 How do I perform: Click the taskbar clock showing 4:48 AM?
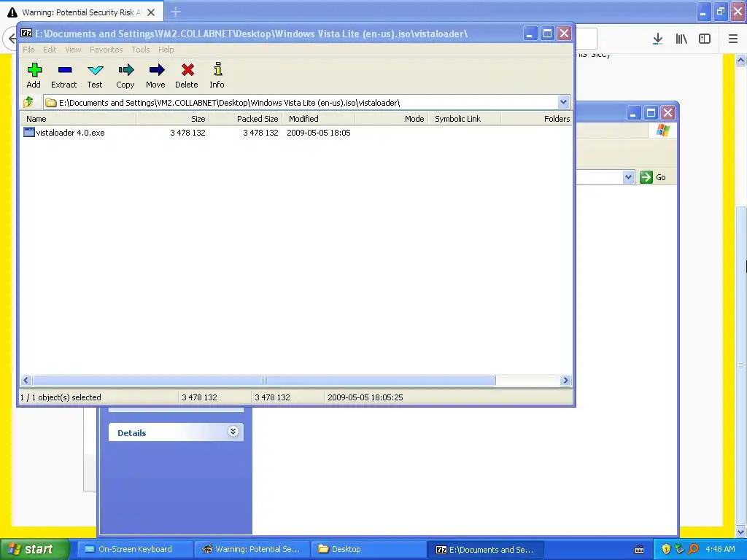(720, 549)
